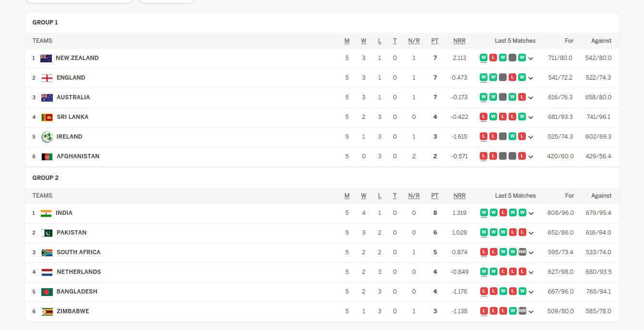Click the N/R column header in Group 1
Viewport: 644px width, 330px height.
coord(414,41)
